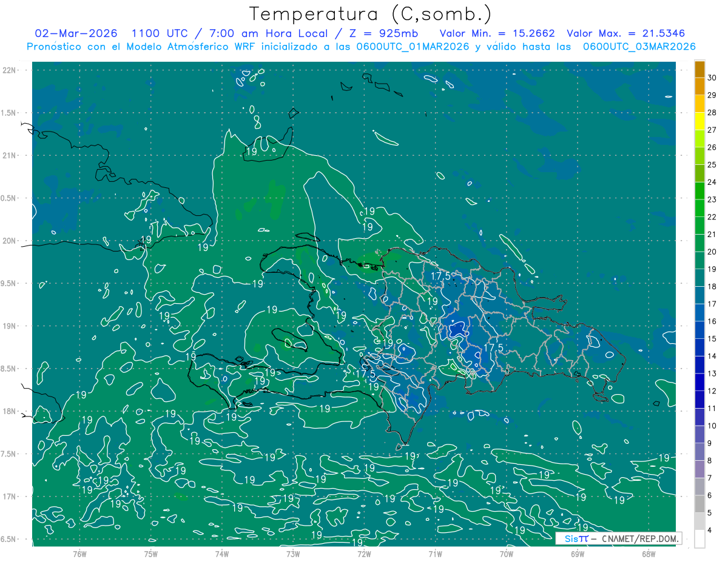This screenshot has width=728, height=562.
Task: Click the '7.5N' latitude label
Action: click(x=9, y=454)
